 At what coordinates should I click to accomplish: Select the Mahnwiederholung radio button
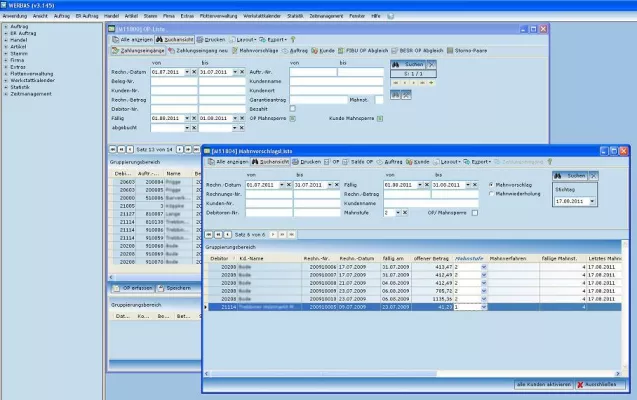coord(492,193)
